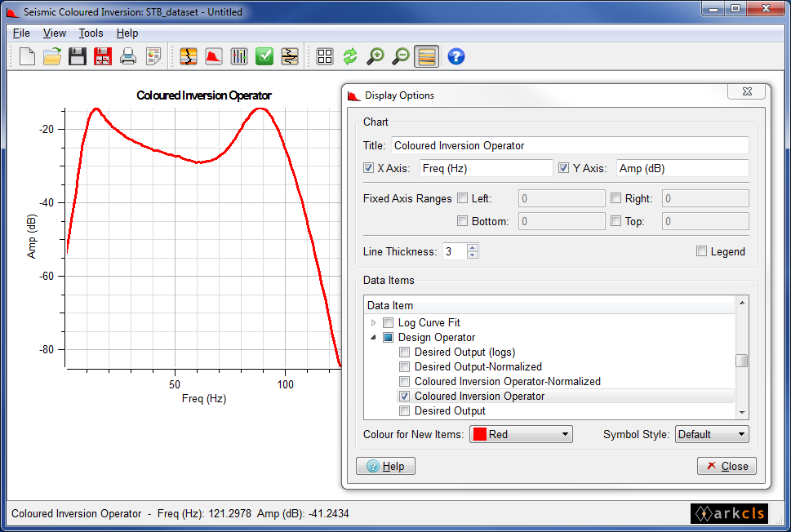Screen dimensions: 791x532
Task: Zoom out with the minus magnifier icon
Action: click(x=401, y=56)
